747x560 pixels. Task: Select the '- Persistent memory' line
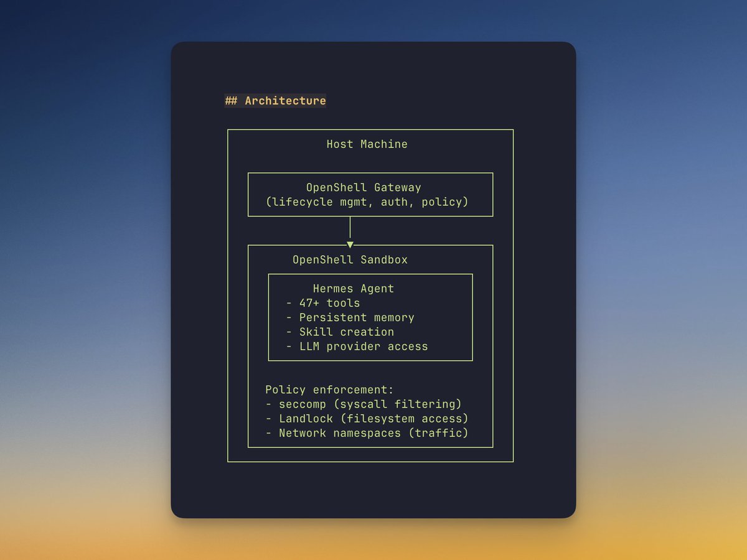[x=350, y=317]
